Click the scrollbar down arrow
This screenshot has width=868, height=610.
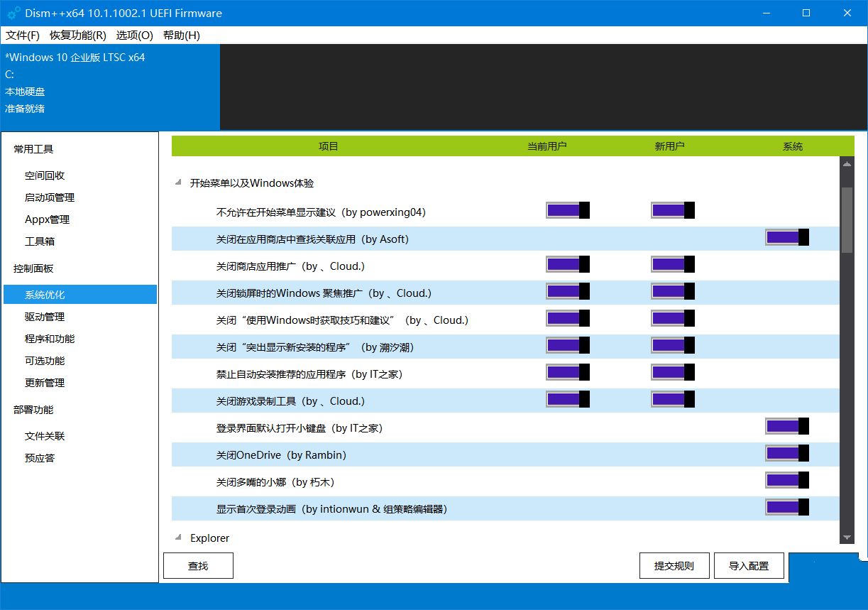coord(846,538)
